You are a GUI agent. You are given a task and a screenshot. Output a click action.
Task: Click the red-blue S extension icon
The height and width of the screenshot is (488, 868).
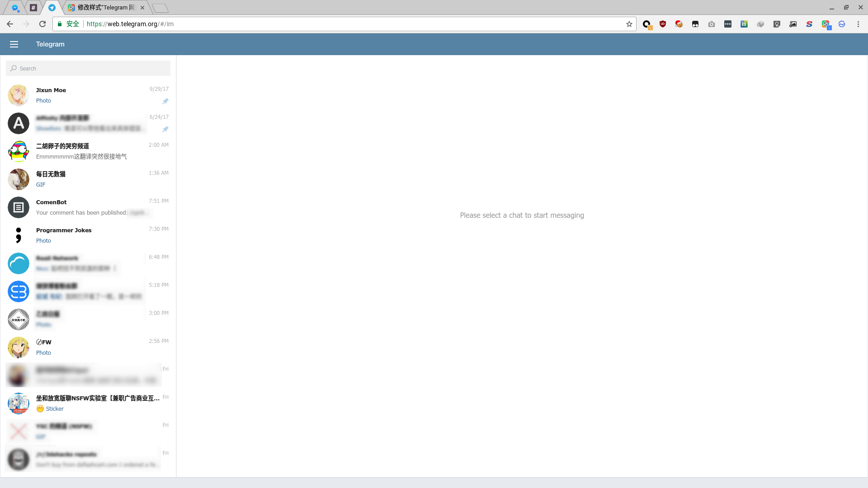click(809, 24)
